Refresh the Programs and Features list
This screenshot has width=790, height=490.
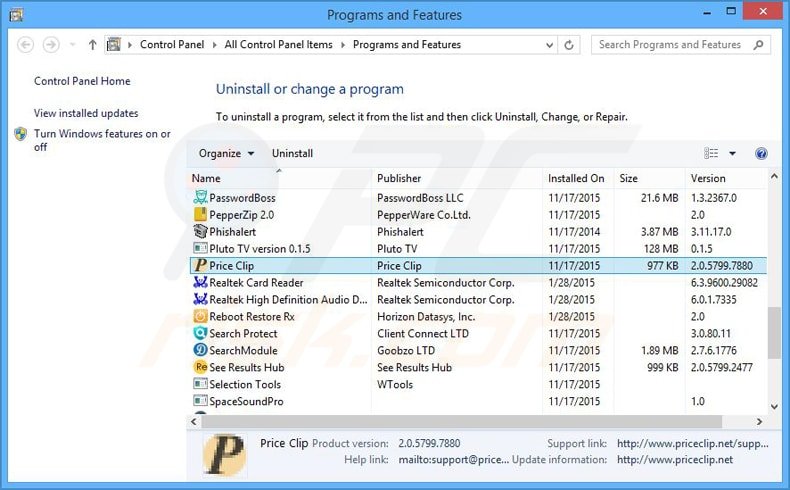(x=569, y=45)
